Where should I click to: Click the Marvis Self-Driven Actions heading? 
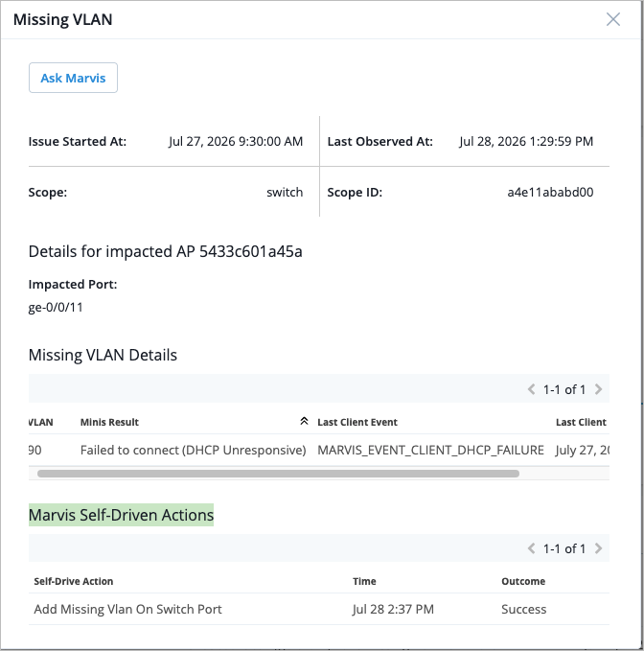click(121, 515)
